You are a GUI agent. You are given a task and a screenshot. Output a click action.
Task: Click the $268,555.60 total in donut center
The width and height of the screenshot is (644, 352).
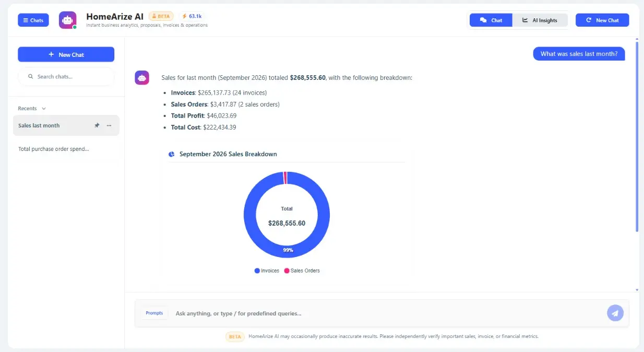coord(287,223)
